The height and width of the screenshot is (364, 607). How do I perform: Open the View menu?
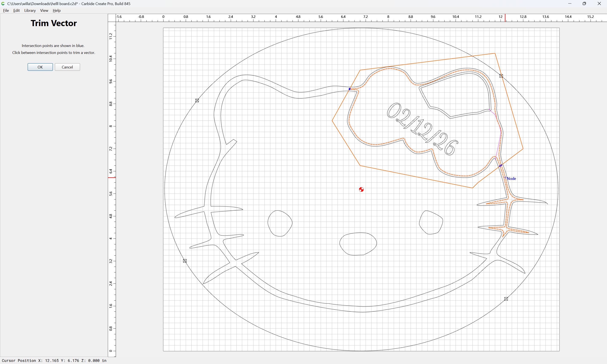click(x=44, y=11)
